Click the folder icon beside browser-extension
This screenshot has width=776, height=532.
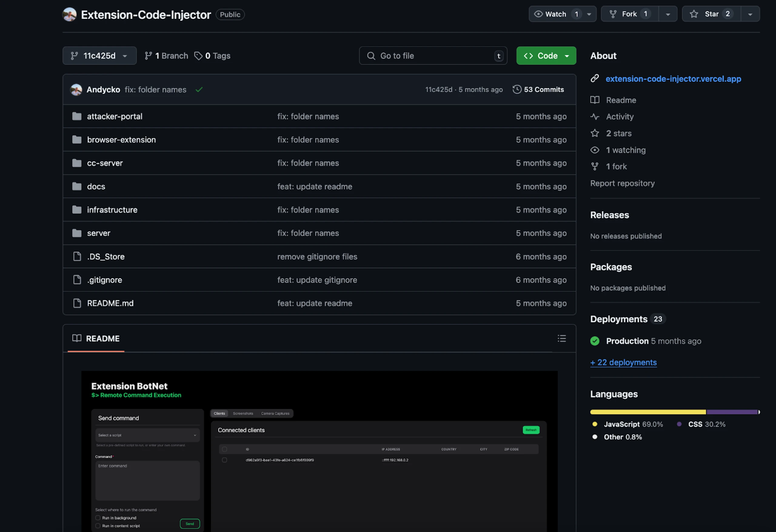coord(77,140)
